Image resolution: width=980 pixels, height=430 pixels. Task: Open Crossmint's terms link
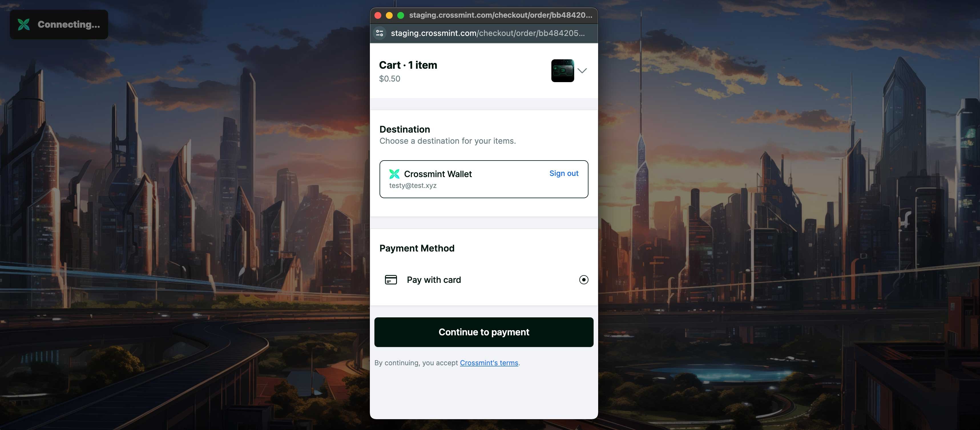point(489,363)
